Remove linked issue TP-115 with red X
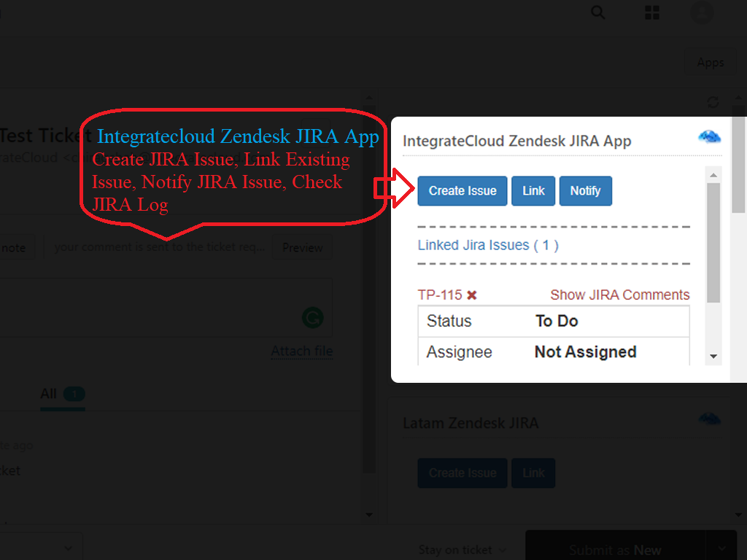This screenshot has width=747, height=560. [x=472, y=295]
